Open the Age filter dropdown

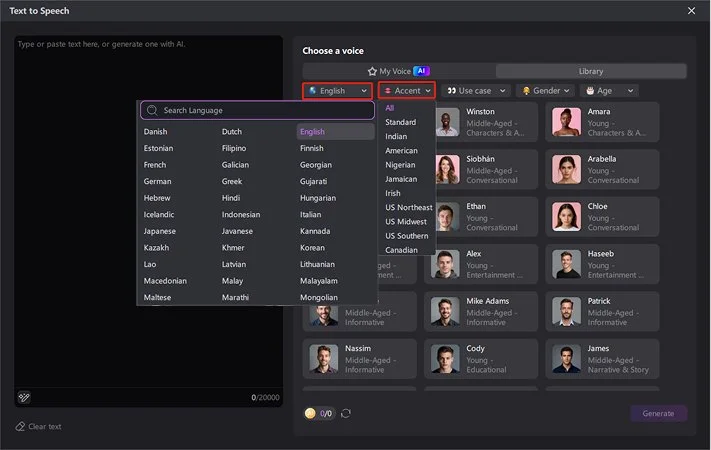610,91
